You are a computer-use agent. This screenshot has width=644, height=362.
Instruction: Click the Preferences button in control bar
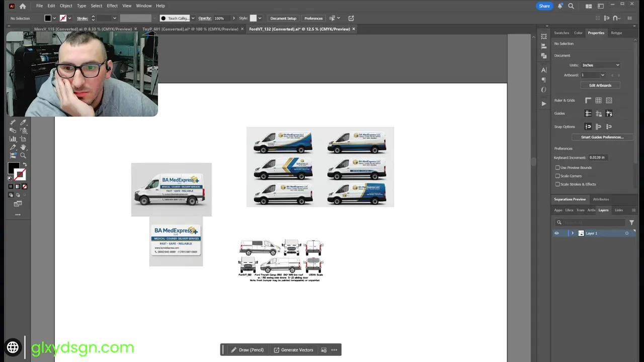pyautogui.click(x=313, y=19)
